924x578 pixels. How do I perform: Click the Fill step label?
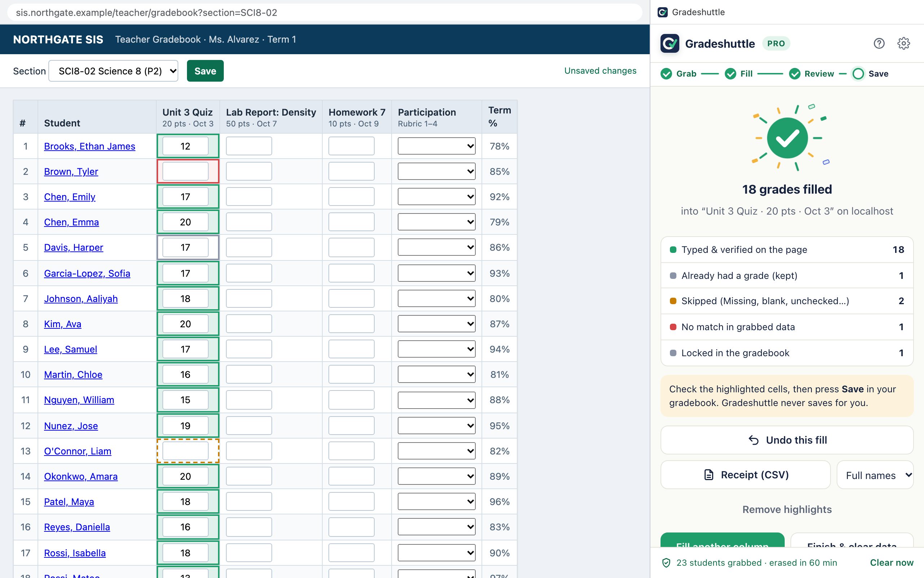pos(746,74)
